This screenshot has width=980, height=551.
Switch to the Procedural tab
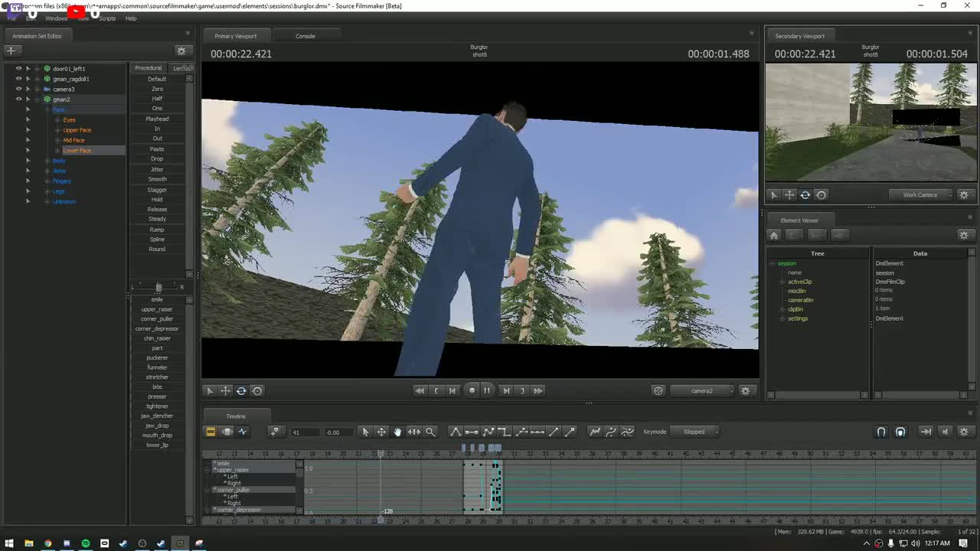pos(149,68)
